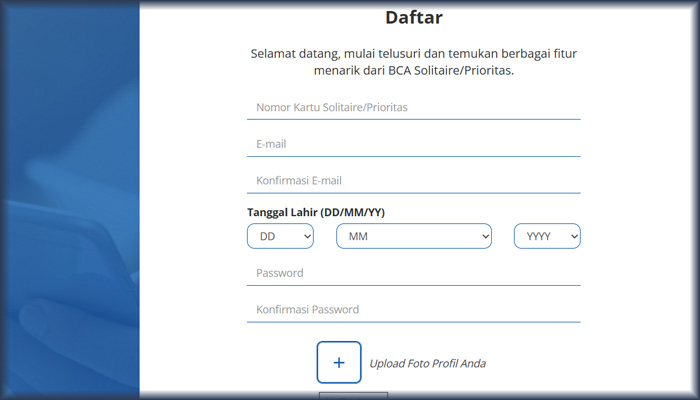Click the plus upload photo icon

[339, 362]
